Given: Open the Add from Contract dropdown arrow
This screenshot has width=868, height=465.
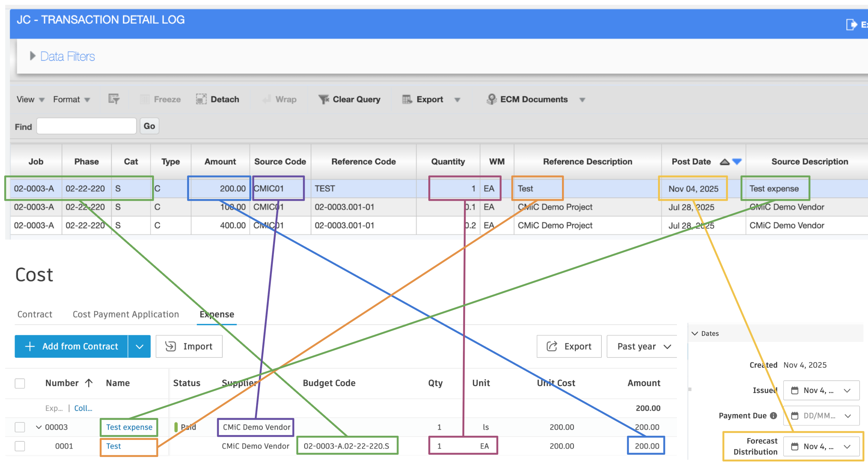Looking at the screenshot, I should tap(139, 346).
